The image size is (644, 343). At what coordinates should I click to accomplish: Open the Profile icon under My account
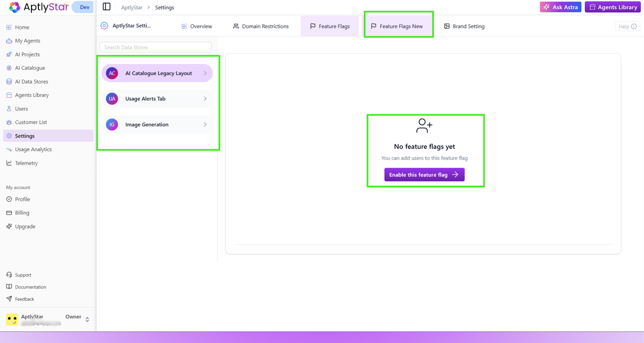click(x=9, y=199)
